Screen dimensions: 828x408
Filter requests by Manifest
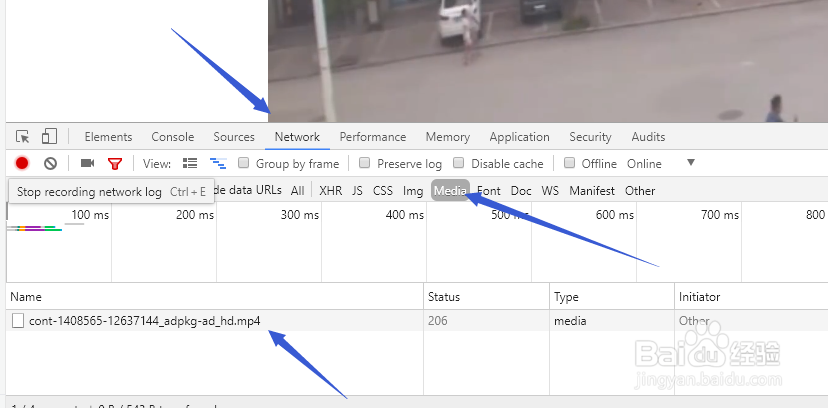592,191
